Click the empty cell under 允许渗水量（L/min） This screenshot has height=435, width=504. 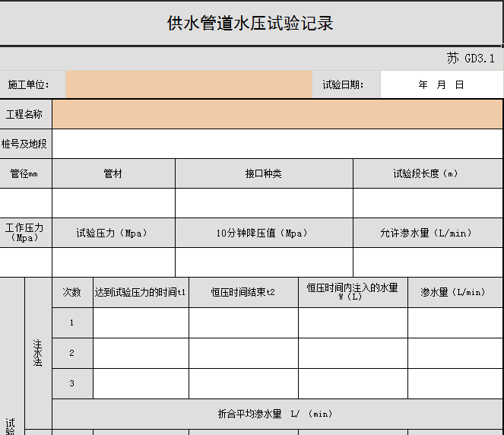pyautogui.click(x=427, y=262)
